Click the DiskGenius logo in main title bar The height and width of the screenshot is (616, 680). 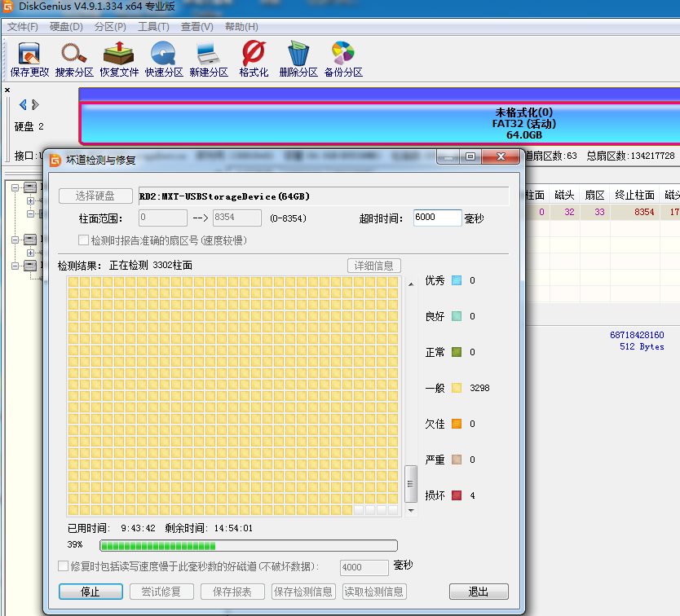point(7,6)
